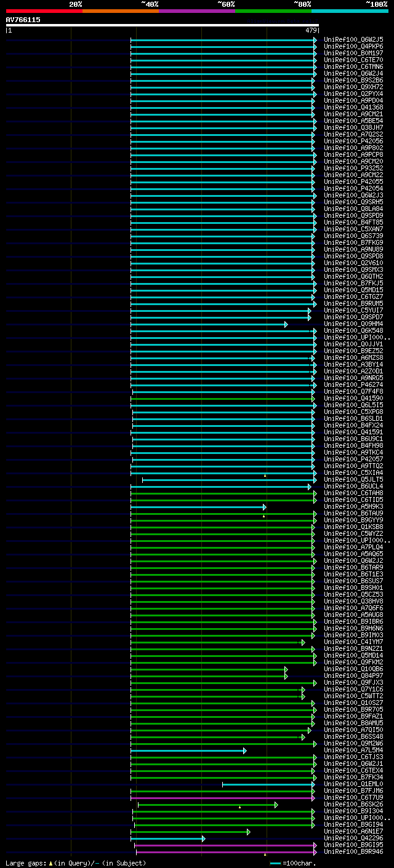The width and height of the screenshot is (394, 868).
Task: Select the UniRef100_Q6K548 label
Action: tap(353, 331)
